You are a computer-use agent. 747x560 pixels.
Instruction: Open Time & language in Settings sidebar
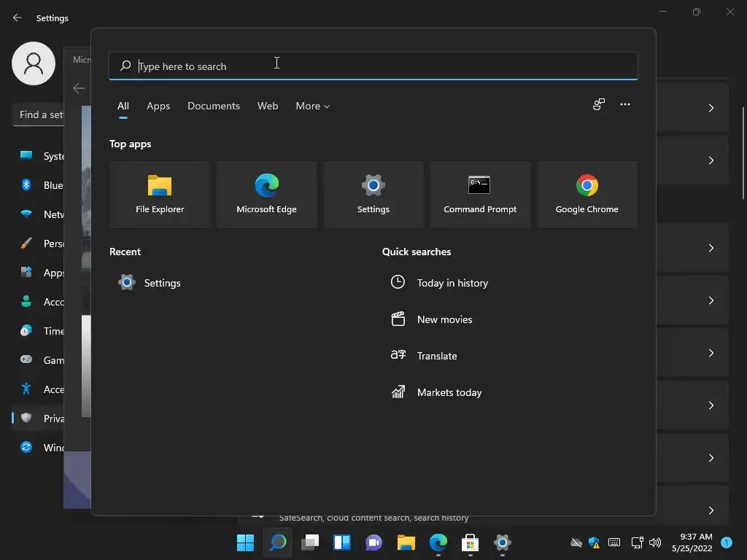38,331
